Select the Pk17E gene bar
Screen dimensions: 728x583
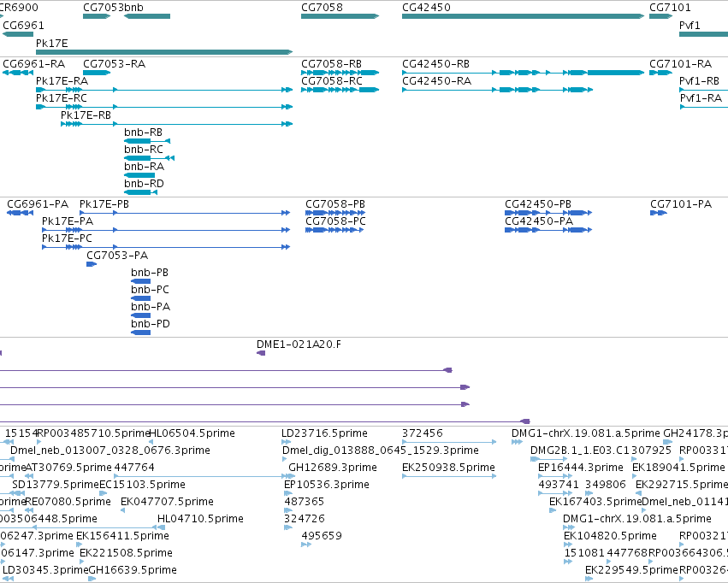pos(164,52)
